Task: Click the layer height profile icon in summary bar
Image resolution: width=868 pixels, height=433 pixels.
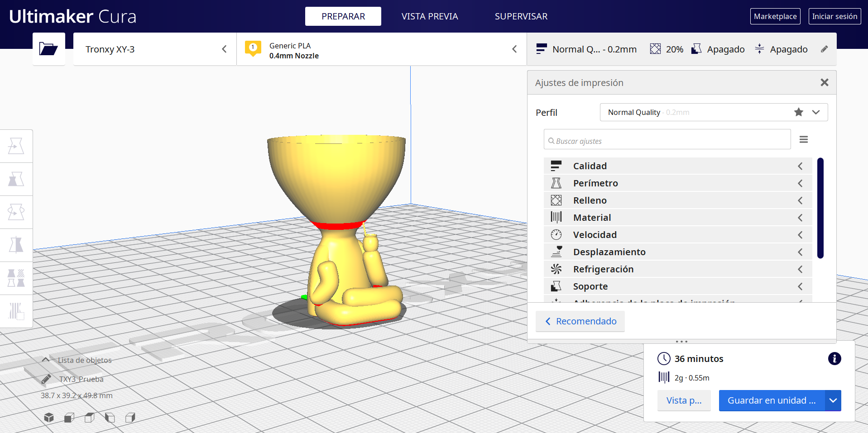Action: tap(542, 49)
